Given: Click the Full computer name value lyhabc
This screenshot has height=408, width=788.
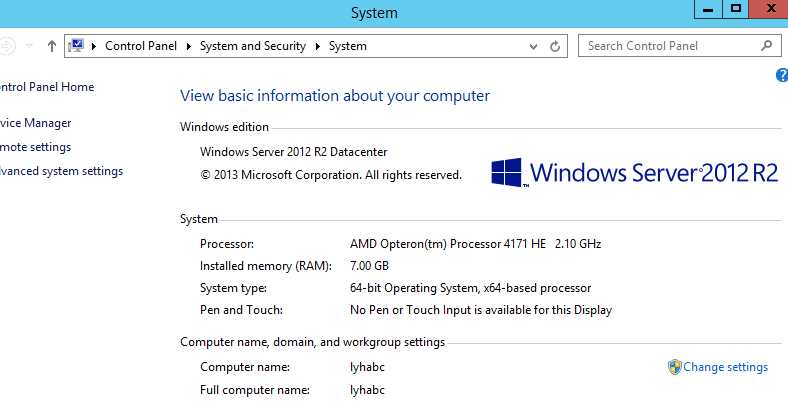Looking at the screenshot, I should pyautogui.click(x=367, y=390).
